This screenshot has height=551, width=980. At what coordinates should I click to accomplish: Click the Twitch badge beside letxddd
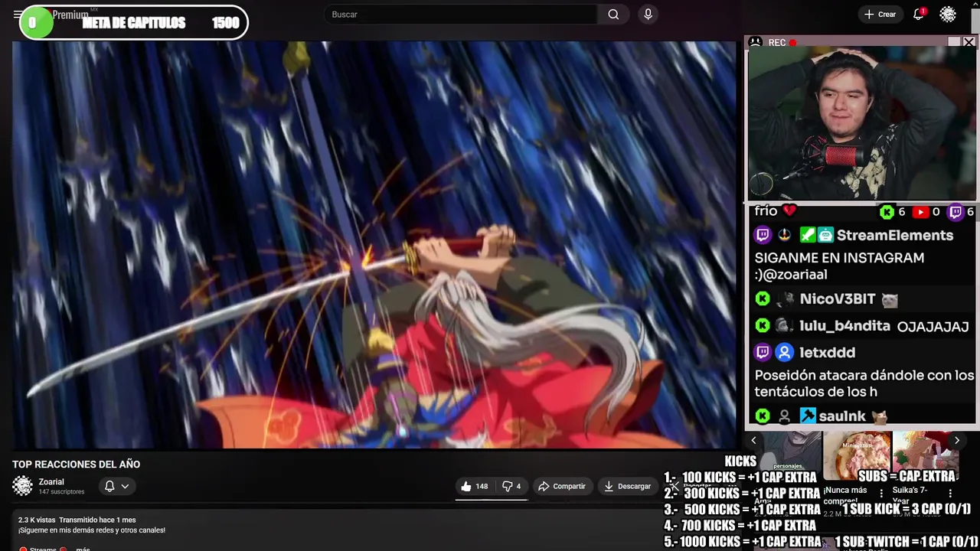tap(763, 353)
